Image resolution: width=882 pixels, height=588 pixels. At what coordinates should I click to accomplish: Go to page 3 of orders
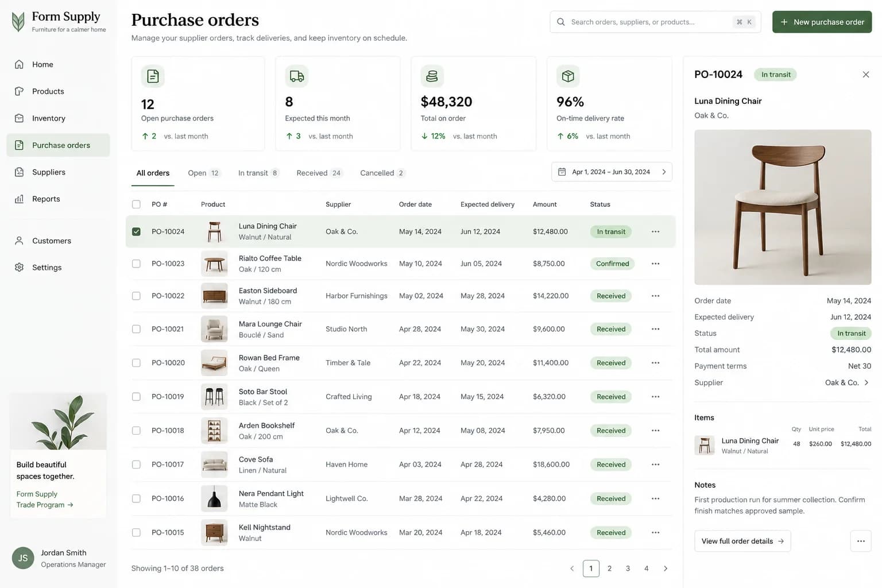click(628, 568)
